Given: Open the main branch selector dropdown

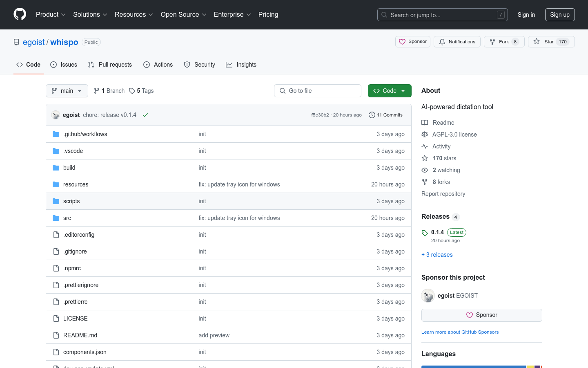Looking at the screenshot, I should point(67,91).
